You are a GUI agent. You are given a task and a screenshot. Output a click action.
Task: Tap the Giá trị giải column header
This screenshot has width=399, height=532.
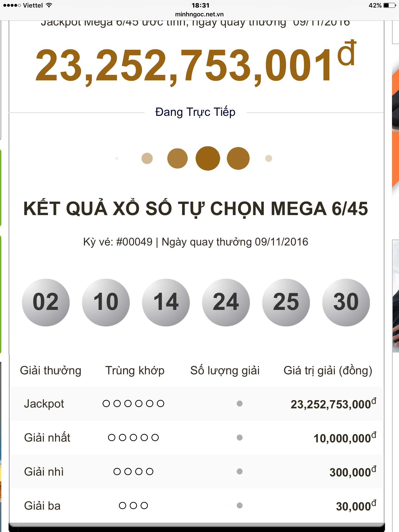(328, 370)
